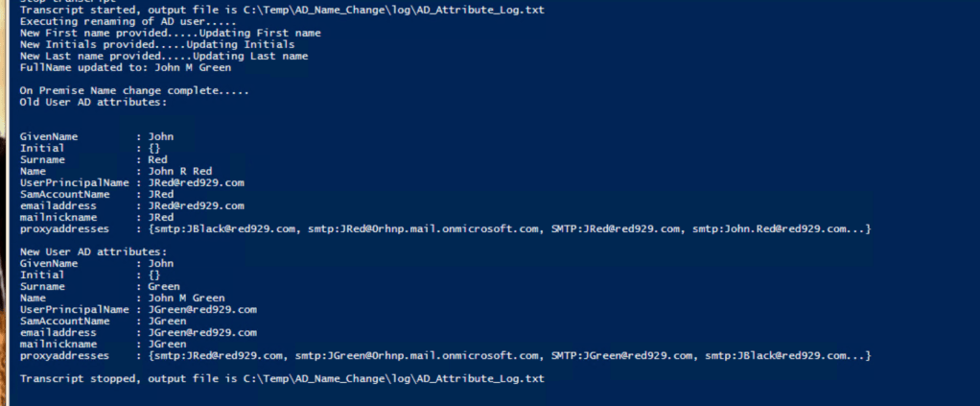The height and width of the screenshot is (406, 980).
Task: Click the "Transcript stopped" output file line
Action: tap(281, 378)
